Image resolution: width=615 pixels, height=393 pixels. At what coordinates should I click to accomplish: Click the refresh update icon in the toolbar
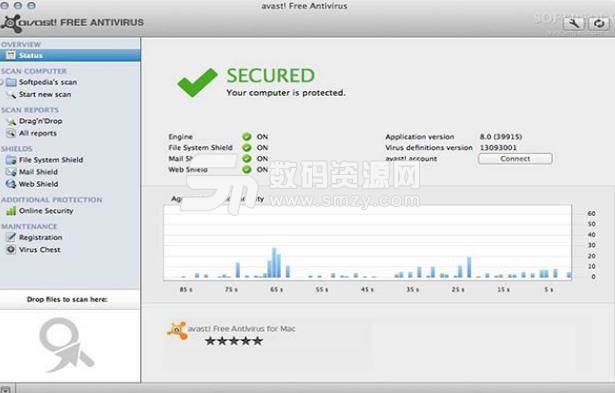pos(599,23)
